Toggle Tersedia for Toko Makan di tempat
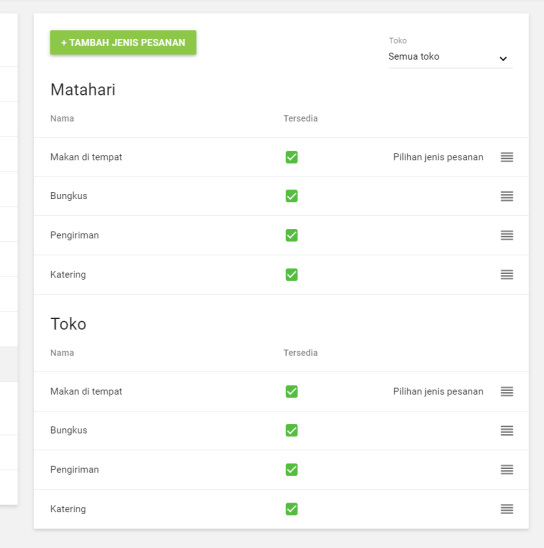The width and height of the screenshot is (544, 548). [x=292, y=391]
